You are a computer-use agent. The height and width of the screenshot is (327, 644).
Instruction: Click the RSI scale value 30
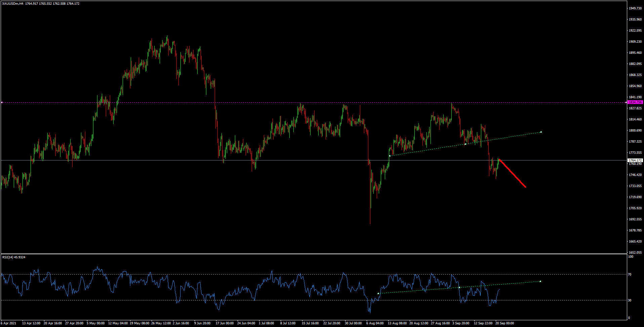[630, 300]
